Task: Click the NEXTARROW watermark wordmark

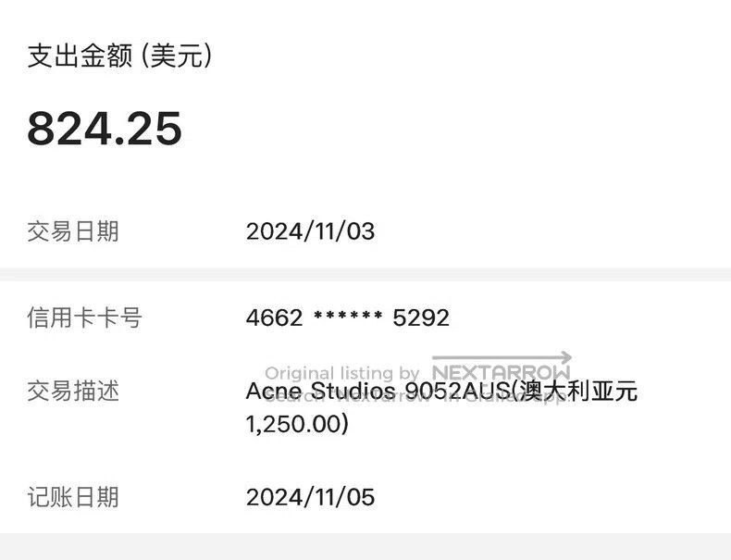Action: click(x=502, y=373)
